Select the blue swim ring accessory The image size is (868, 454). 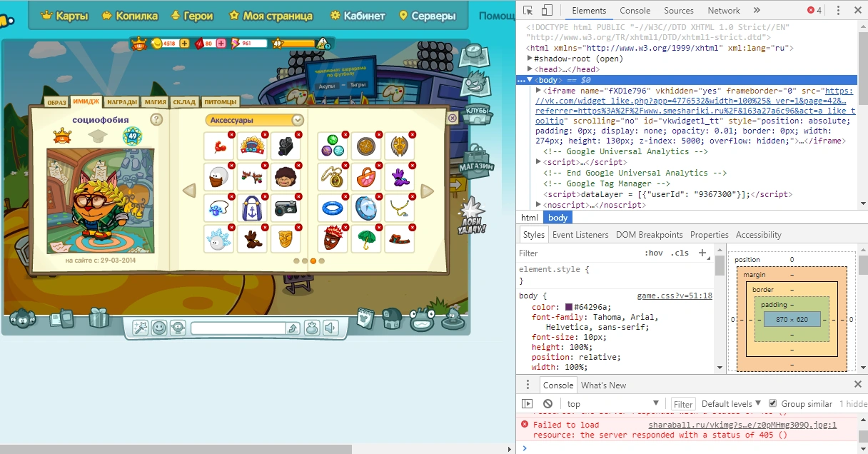333,208
